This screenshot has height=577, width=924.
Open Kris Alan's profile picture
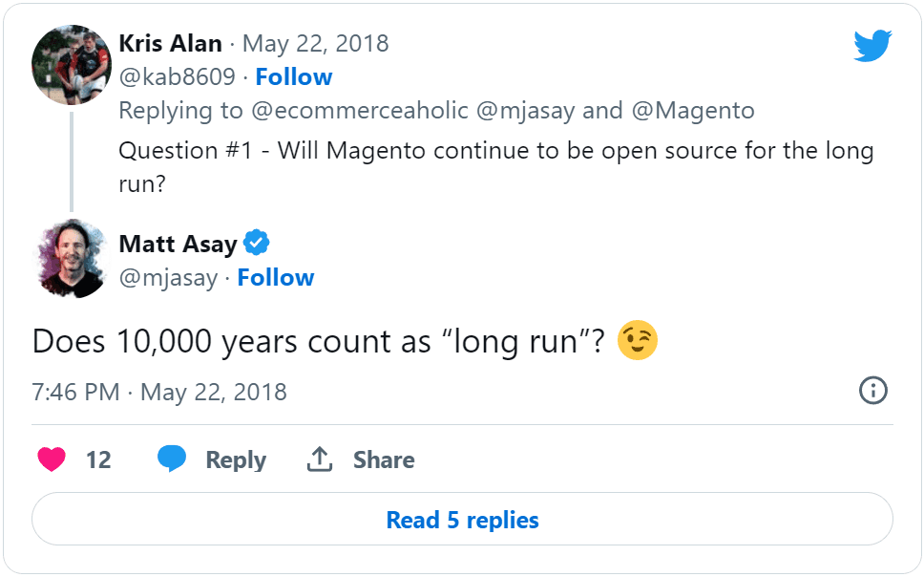tap(73, 66)
